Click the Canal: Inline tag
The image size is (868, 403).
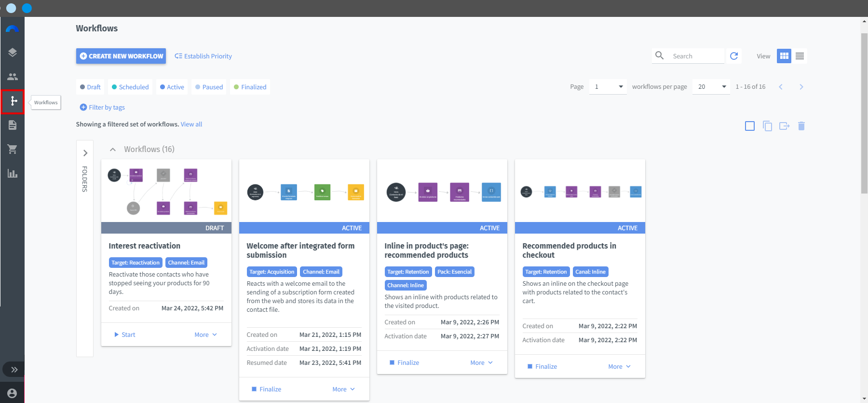pyautogui.click(x=590, y=272)
